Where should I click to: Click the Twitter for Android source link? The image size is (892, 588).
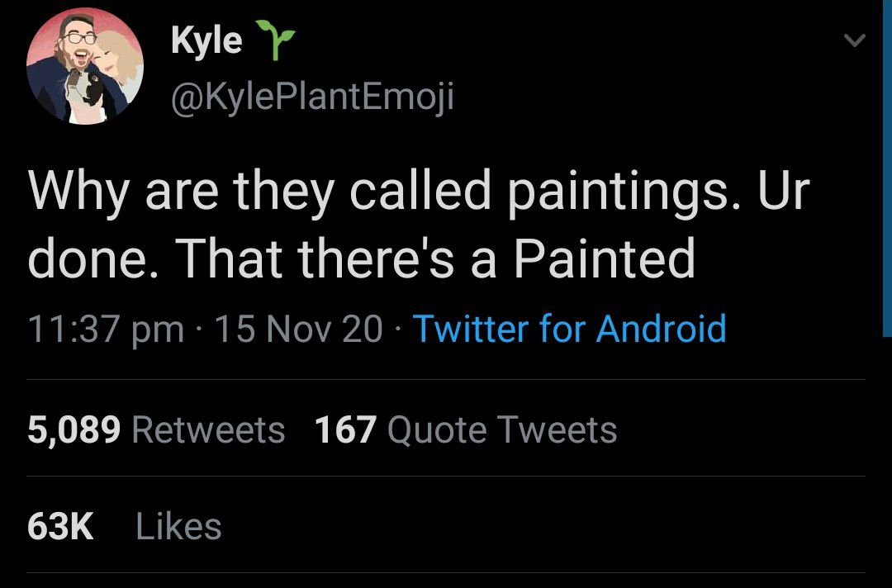coord(569,328)
